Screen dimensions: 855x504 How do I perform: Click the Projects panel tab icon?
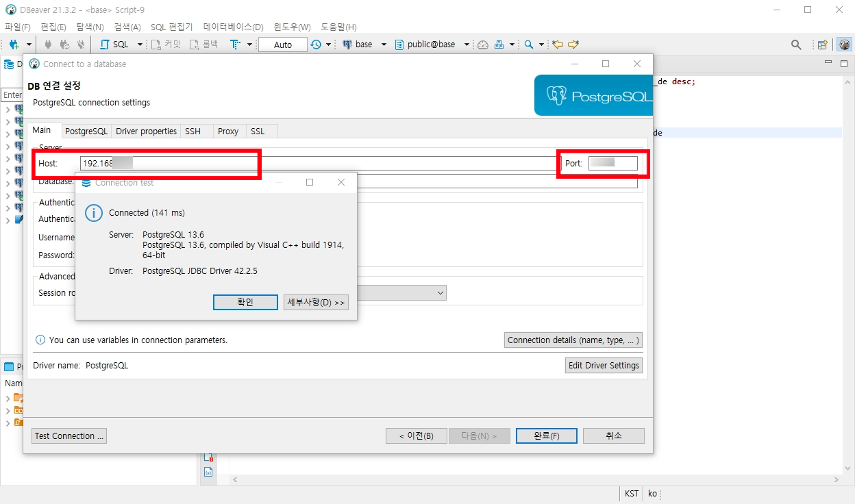[x=9, y=366]
